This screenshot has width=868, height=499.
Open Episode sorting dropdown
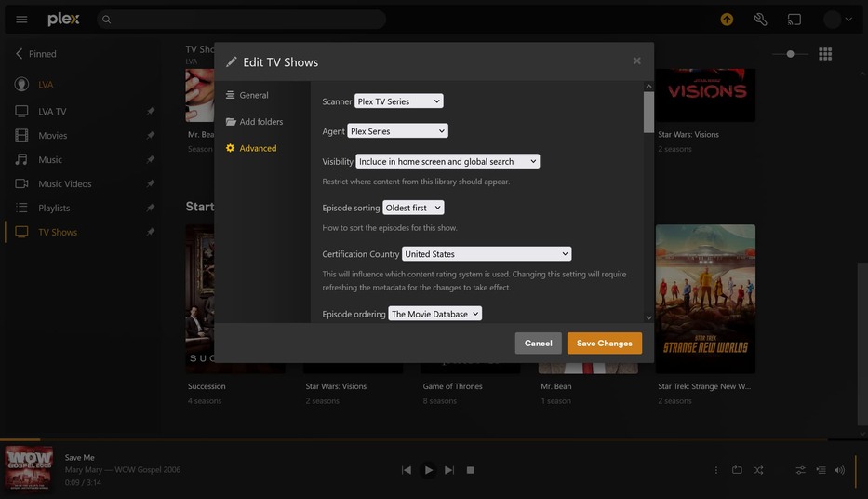click(x=413, y=208)
